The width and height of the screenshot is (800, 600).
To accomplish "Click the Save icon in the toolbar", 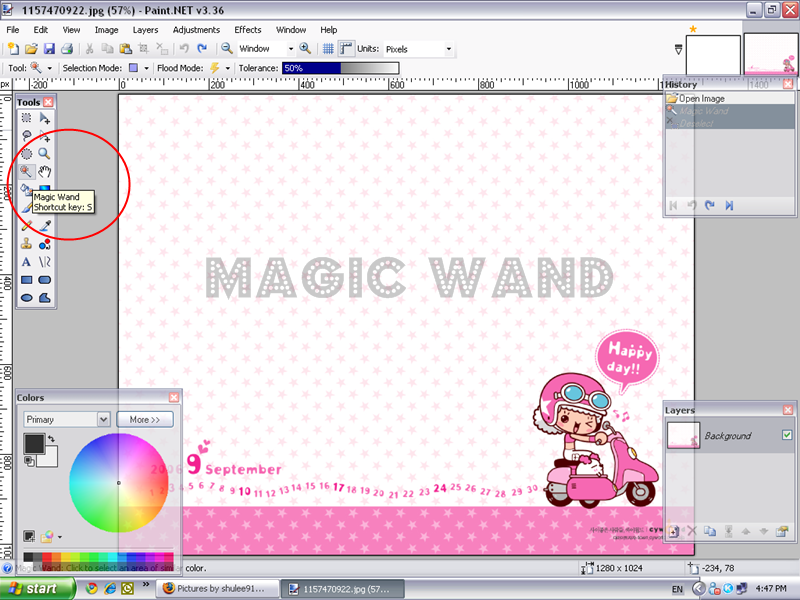I will (x=48, y=48).
